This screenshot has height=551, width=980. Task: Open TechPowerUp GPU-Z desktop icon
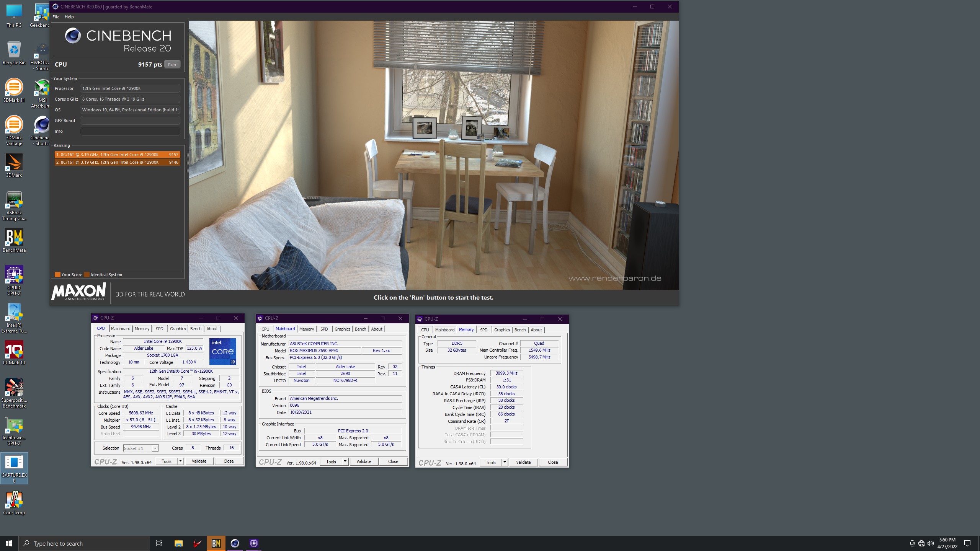14,431
